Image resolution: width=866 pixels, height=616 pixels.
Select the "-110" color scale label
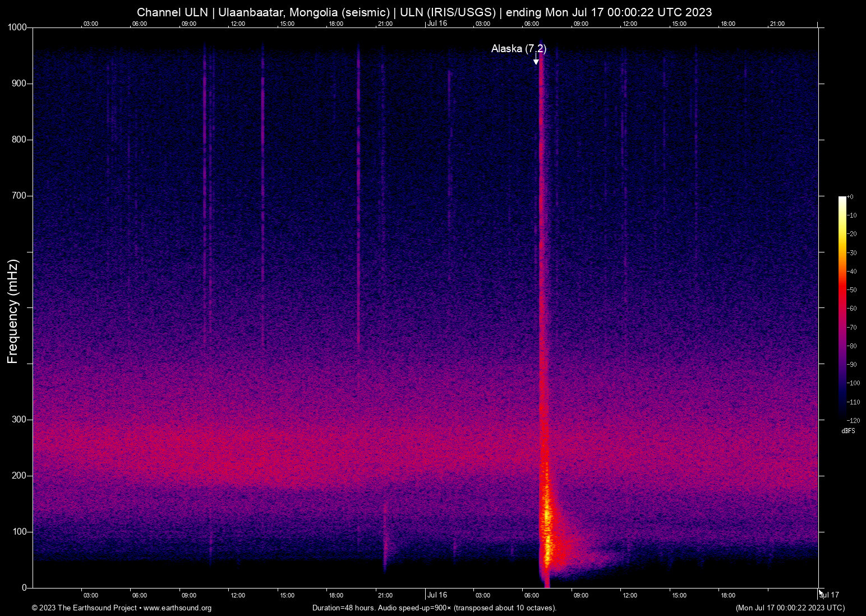[854, 402]
